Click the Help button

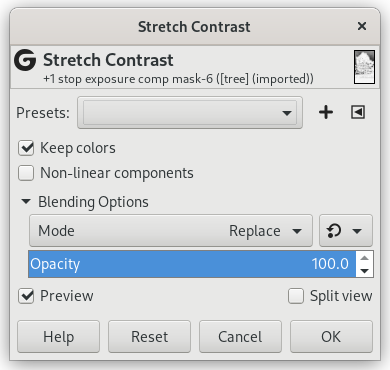coord(58,337)
